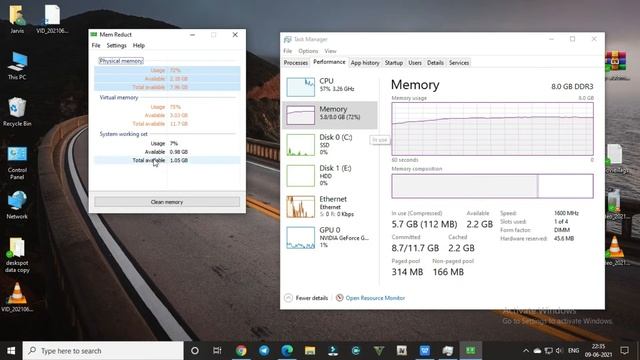Open Task Manager View menu
Image resolution: width=640 pixels, height=360 pixels.
(x=330, y=51)
